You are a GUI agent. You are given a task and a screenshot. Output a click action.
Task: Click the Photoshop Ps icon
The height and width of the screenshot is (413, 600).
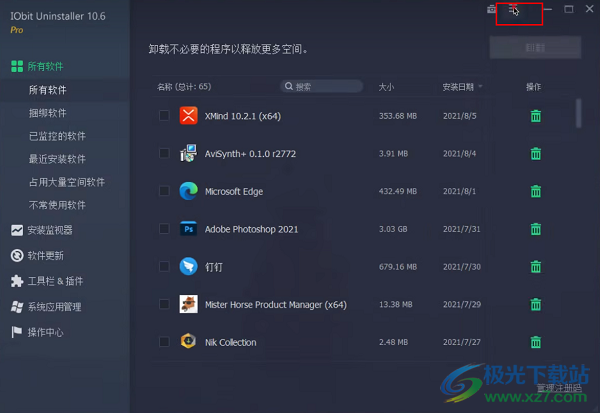[189, 229]
